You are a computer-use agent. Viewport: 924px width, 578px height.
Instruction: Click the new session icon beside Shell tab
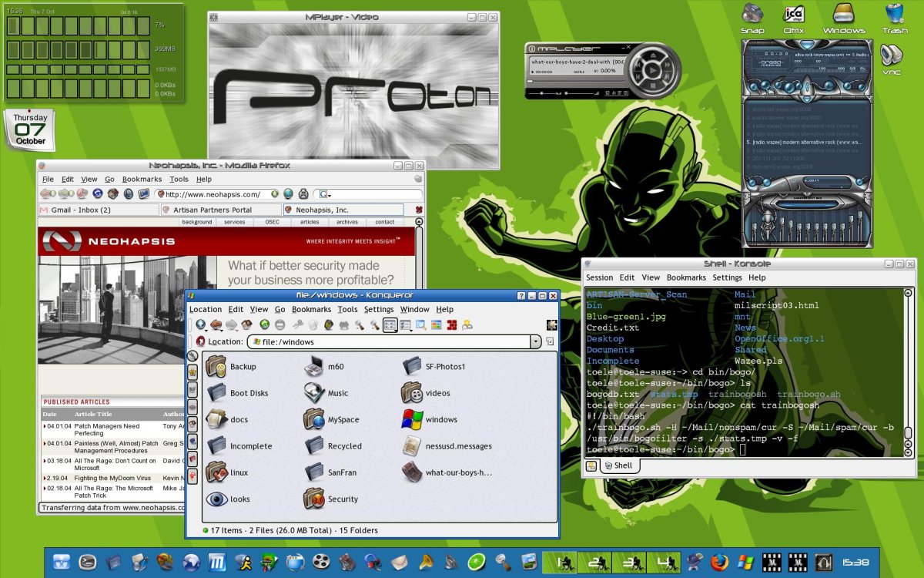tap(591, 465)
